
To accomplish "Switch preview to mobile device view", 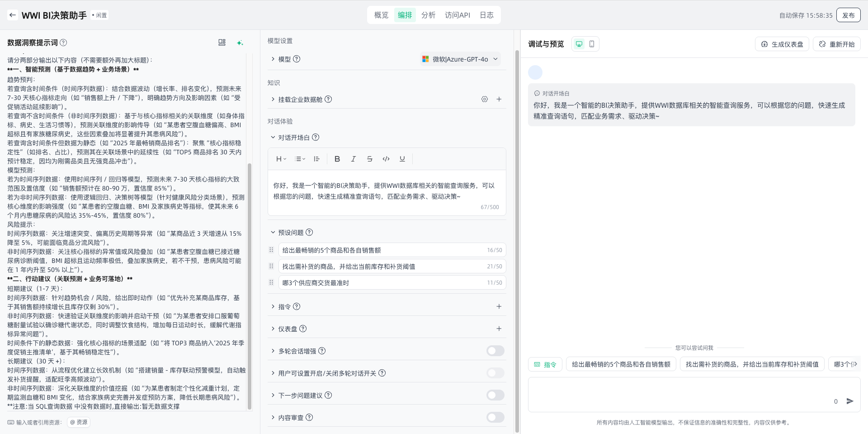I will pyautogui.click(x=592, y=44).
